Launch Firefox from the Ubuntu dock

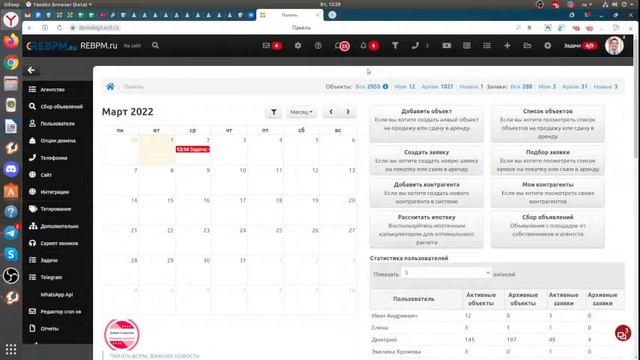[11, 41]
